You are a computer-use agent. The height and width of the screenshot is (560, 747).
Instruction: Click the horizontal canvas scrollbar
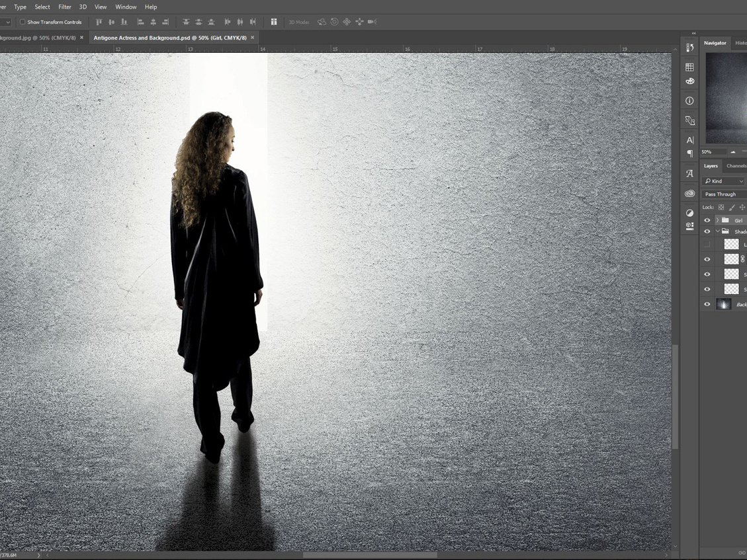point(370,555)
